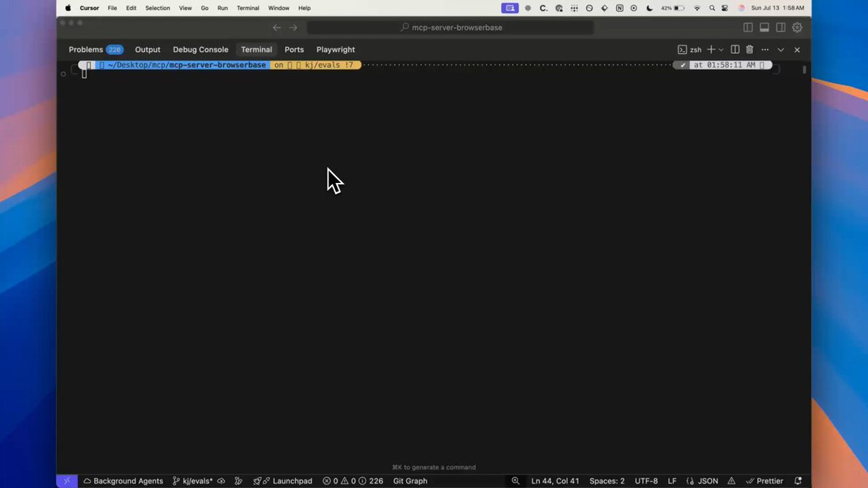Open the Run menu
The height and width of the screenshot is (488, 868).
(223, 8)
